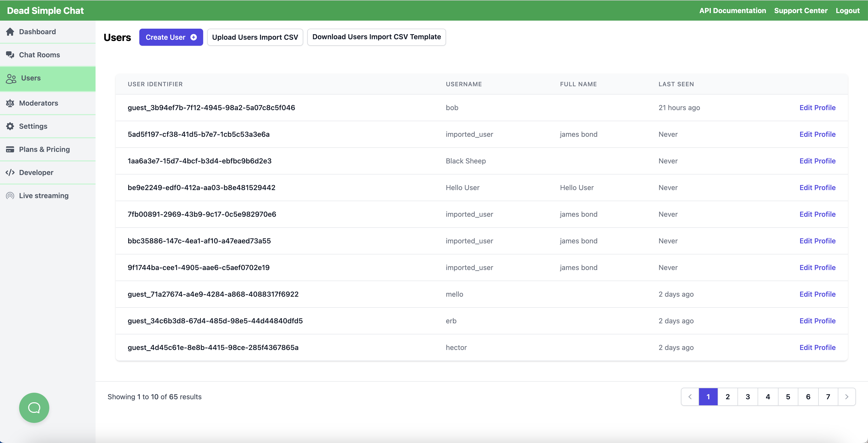The image size is (868, 443).
Task: Click the Users people icon in sidebar
Action: click(11, 78)
